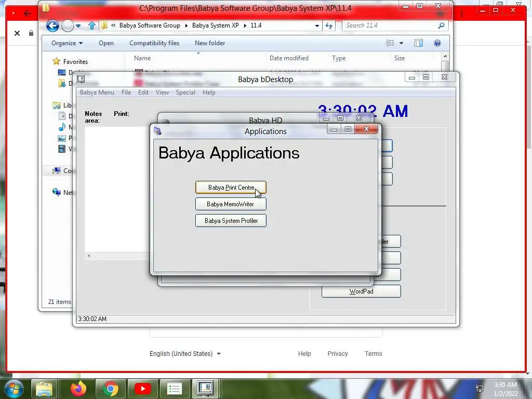Open recent locations dropdown in Explorer
The image size is (532, 399).
click(78, 26)
